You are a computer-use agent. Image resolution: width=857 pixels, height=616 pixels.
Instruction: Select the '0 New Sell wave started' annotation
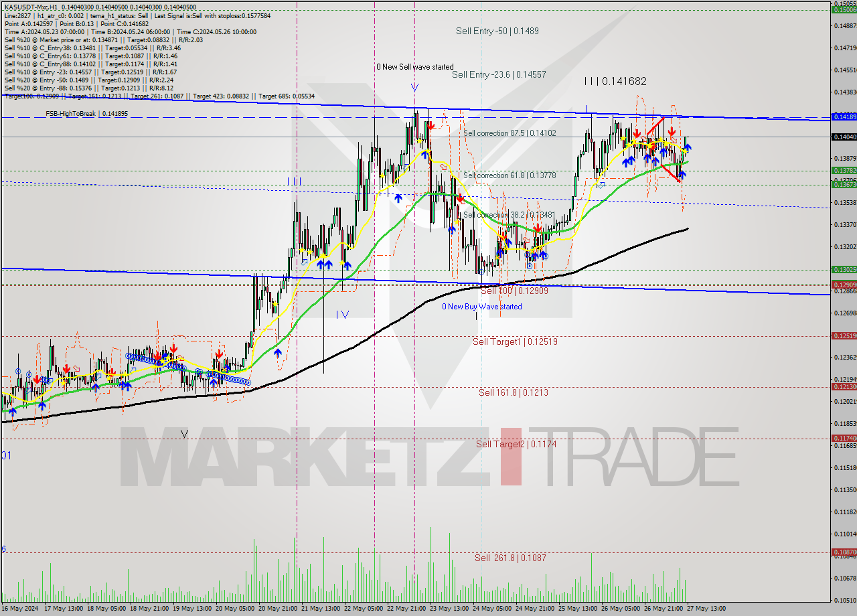414,67
